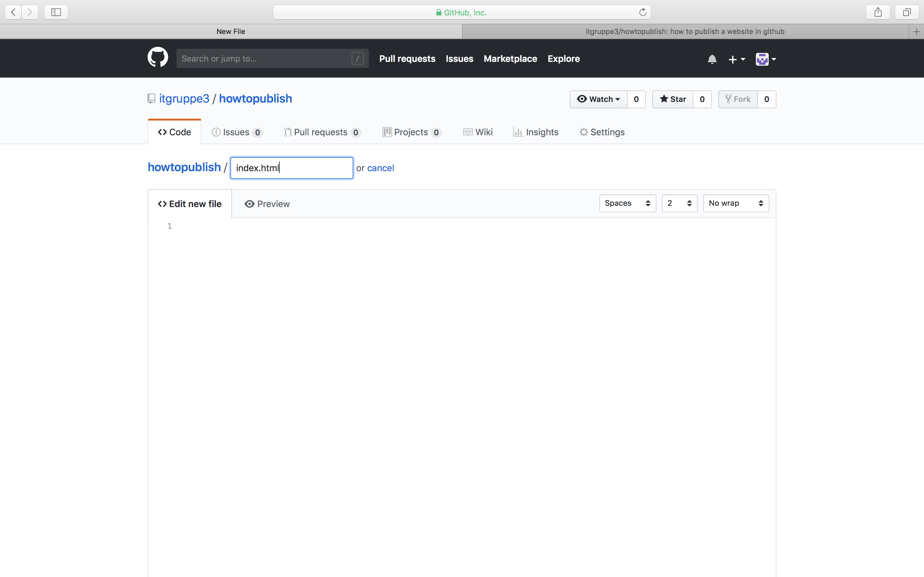924x577 pixels.
Task: Place cursor in the filename input field
Action: (x=291, y=168)
